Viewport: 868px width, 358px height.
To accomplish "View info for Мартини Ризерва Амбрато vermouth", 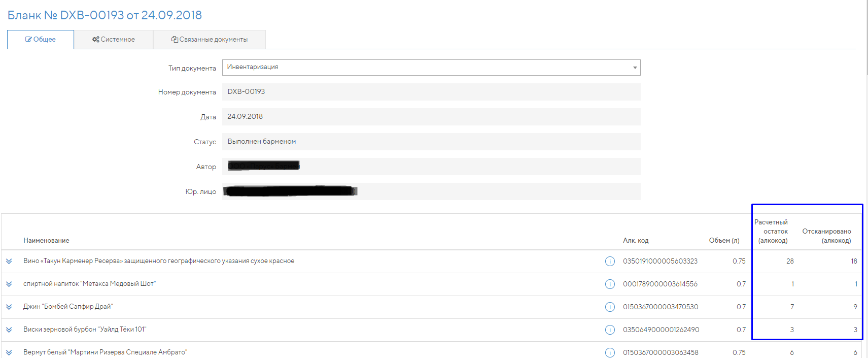I will [x=610, y=352].
